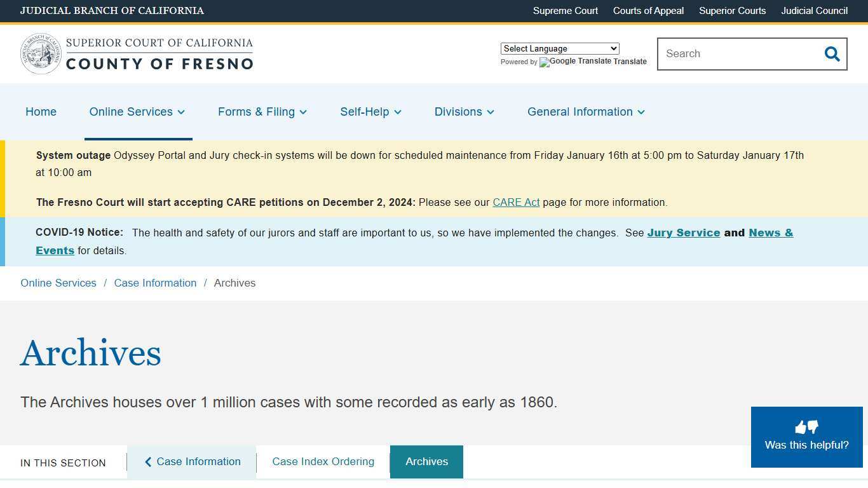Image resolution: width=868 pixels, height=488 pixels.
Task: Open the Select Language dropdown
Action: pos(559,48)
